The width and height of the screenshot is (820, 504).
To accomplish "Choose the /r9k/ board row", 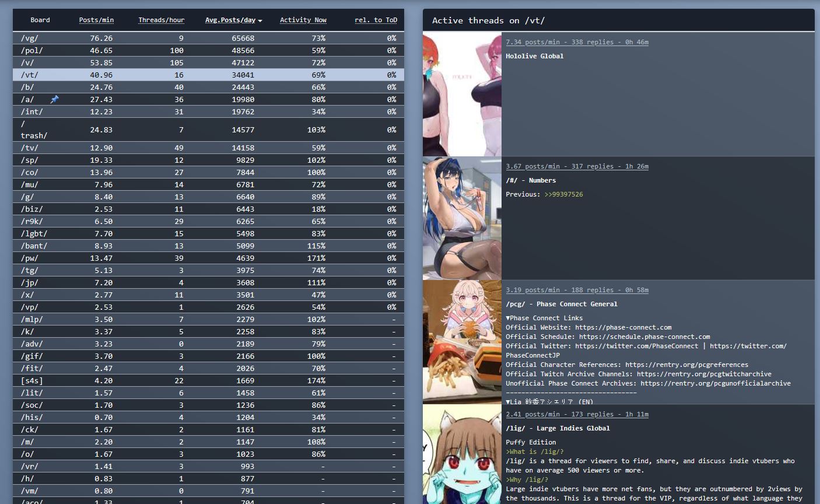I will coord(208,221).
